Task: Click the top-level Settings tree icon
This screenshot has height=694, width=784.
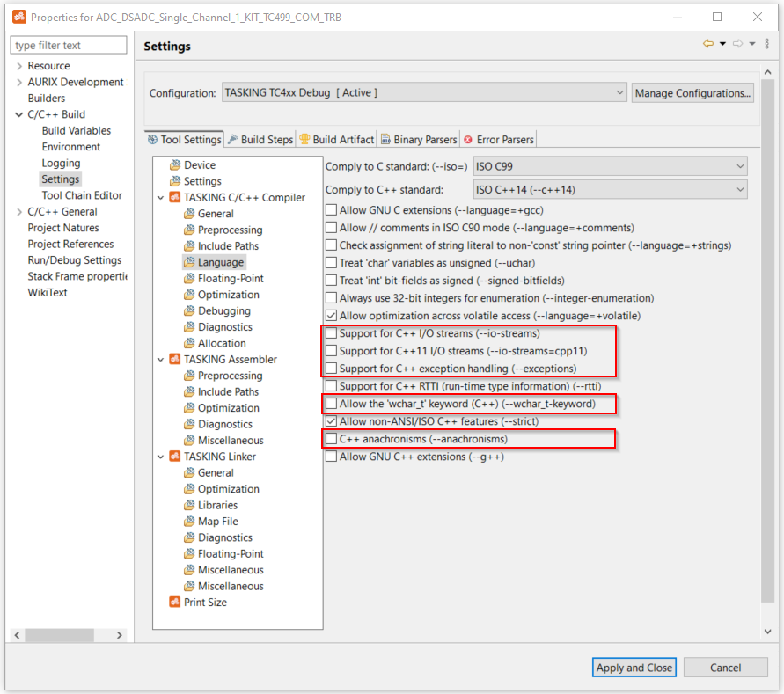Action: (x=174, y=181)
